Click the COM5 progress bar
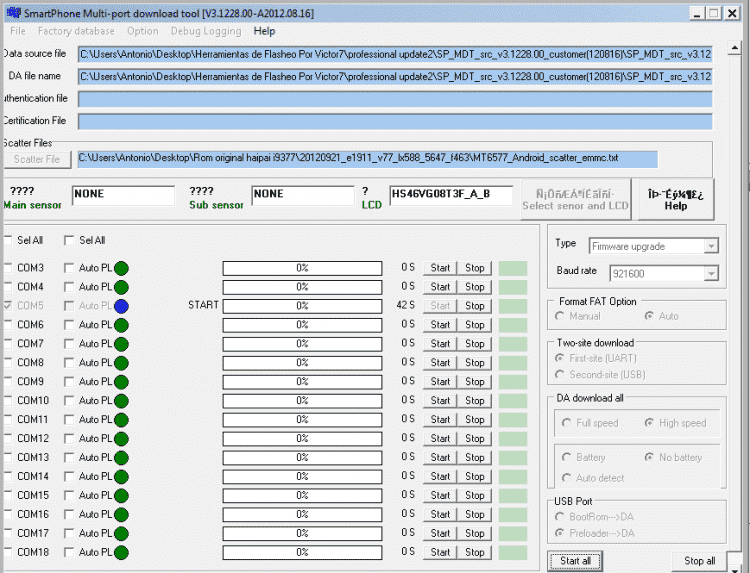This screenshot has height=573, width=750. coord(302,306)
